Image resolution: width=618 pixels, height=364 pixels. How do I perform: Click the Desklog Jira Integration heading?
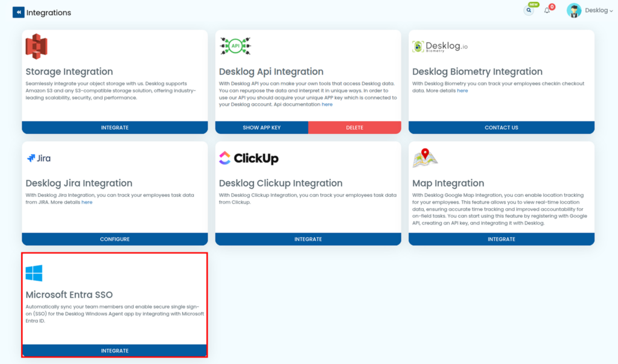pos(79,183)
